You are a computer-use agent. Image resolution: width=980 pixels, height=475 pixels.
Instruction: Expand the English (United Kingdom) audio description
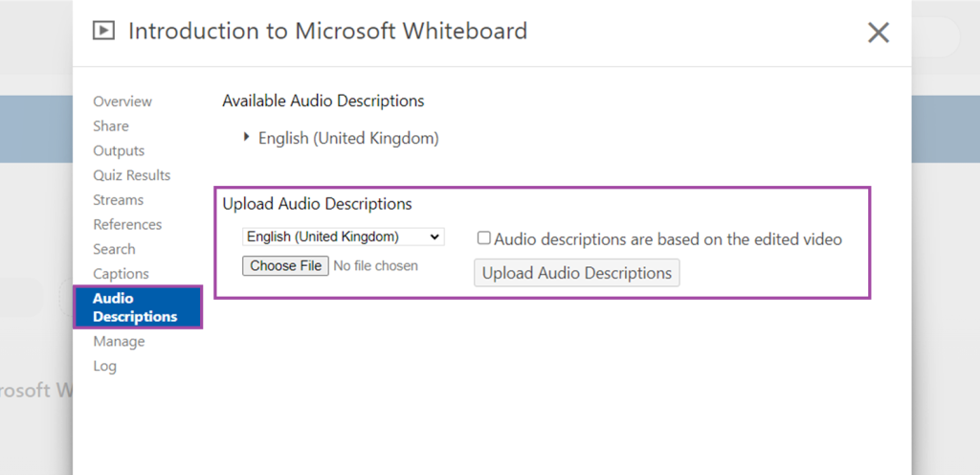(x=247, y=137)
